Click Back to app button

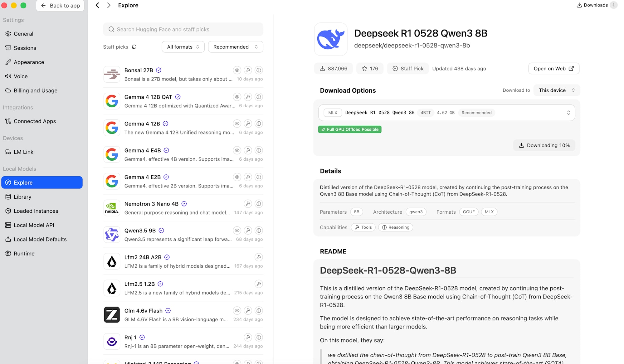pyautogui.click(x=60, y=6)
